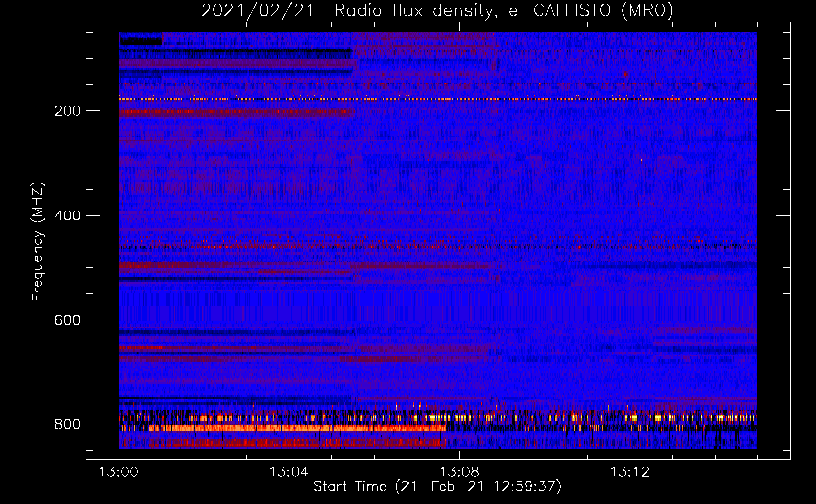Click the 13:04 time tick label
Screen dimensions: 816x504
pyautogui.click(x=289, y=472)
